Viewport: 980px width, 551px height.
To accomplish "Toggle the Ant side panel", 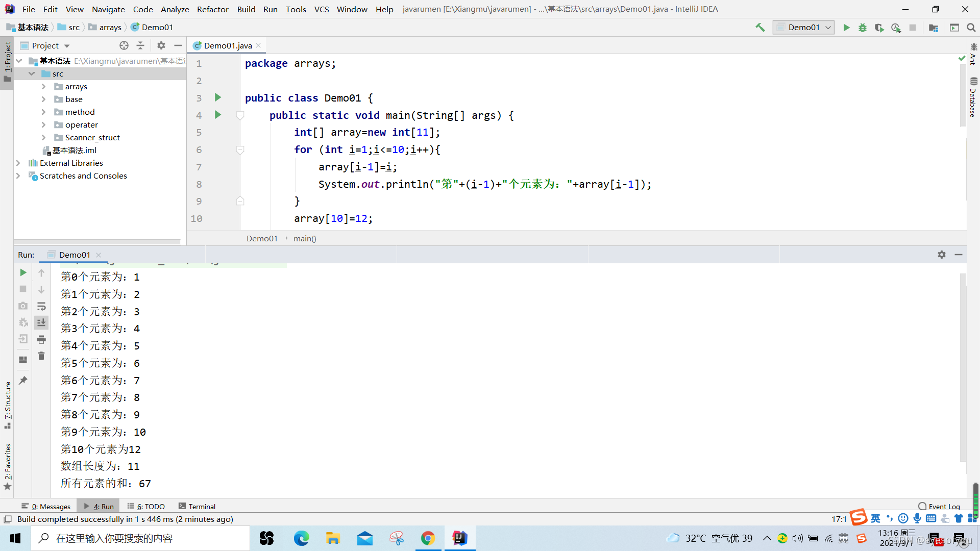I will (x=973, y=54).
